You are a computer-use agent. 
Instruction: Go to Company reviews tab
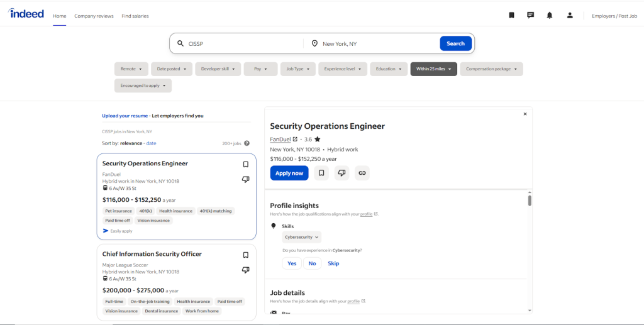coord(94,16)
